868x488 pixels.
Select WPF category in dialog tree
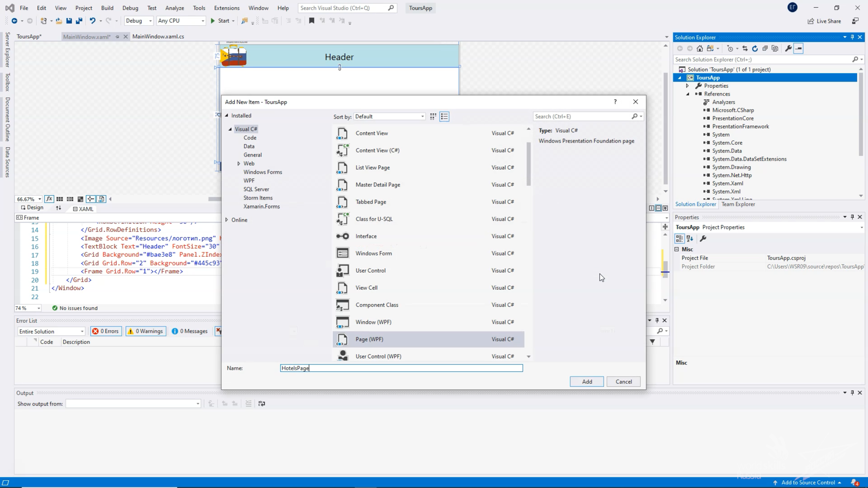click(x=249, y=181)
